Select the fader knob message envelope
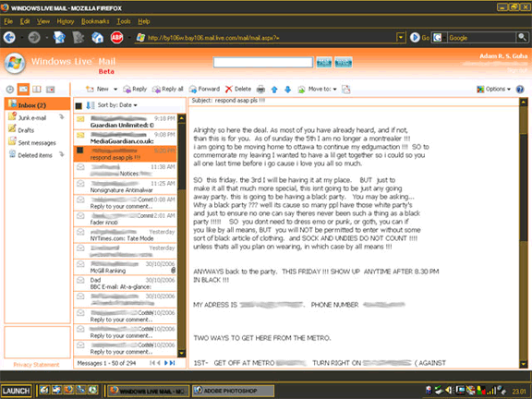 pos(80,216)
